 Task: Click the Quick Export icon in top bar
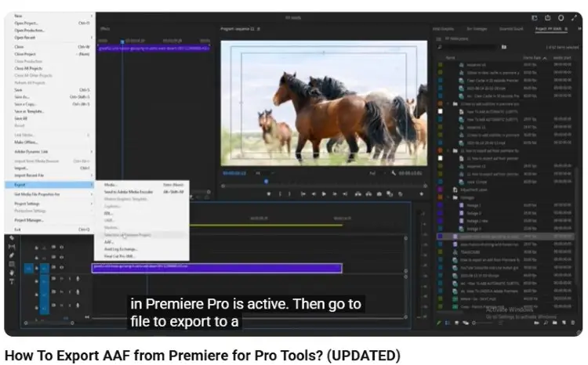[548, 17]
